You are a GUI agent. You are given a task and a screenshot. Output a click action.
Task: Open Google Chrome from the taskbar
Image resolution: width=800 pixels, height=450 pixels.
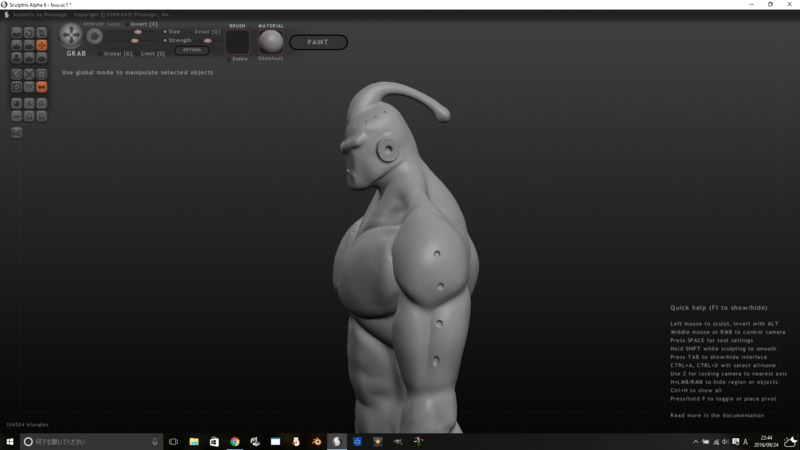tap(235, 442)
